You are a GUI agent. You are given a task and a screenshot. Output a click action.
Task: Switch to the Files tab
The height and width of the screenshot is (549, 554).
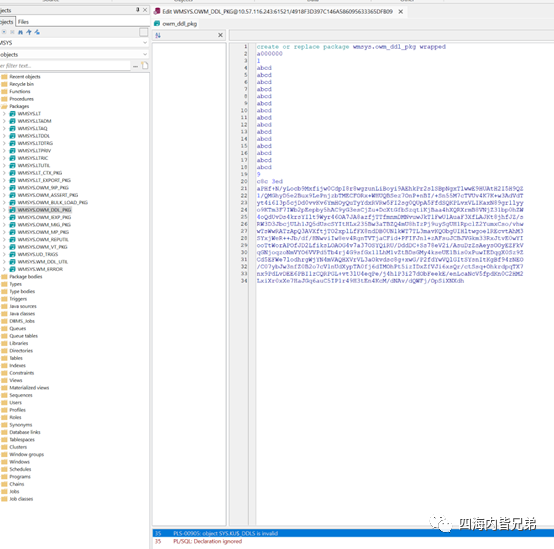(23, 22)
